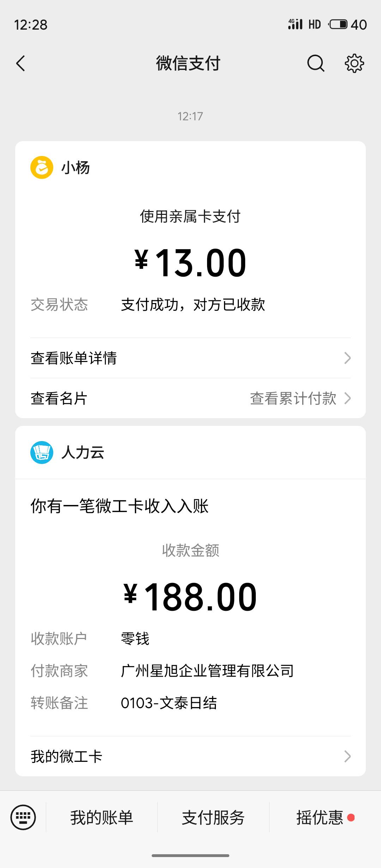Expand 查看账单详情 chevron
This screenshot has width=381, height=868.
coord(347,358)
